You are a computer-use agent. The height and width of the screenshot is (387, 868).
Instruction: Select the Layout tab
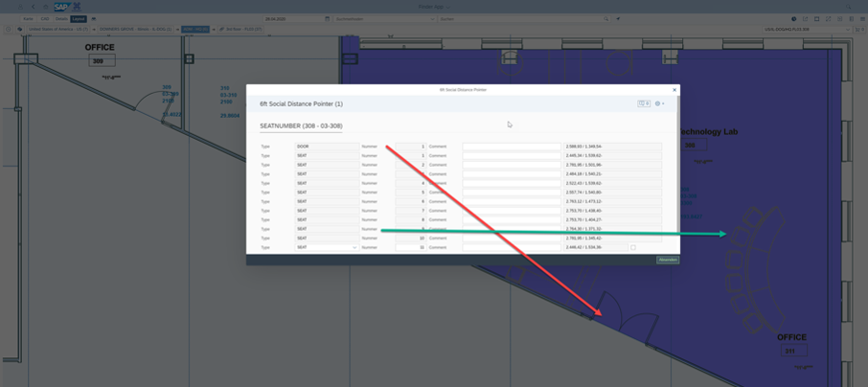pyautogui.click(x=79, y=19)
